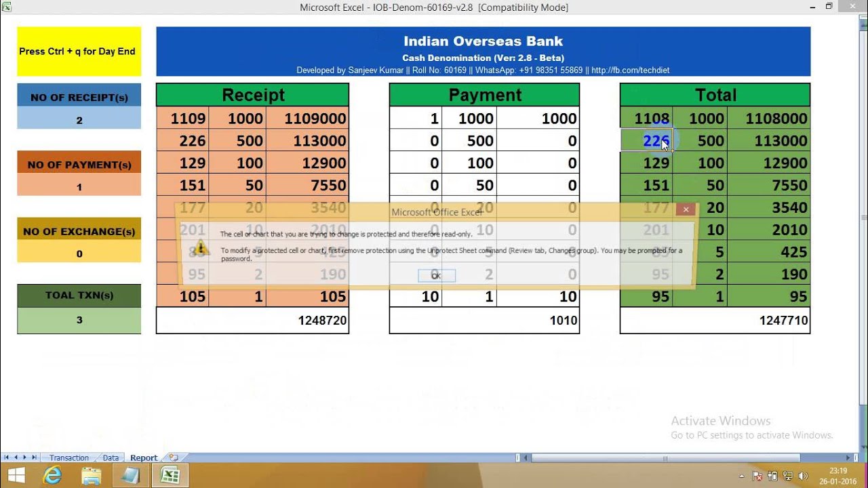This screenshot has height=488, width=868.
Task: Open the Action Center flag icon
Action: click(x=757, y=476)
